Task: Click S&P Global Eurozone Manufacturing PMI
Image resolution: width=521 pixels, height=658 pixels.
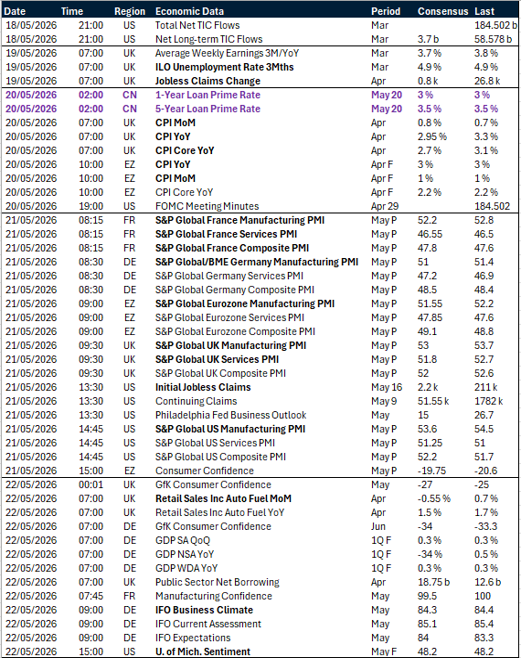Action: tap(245, 303)
